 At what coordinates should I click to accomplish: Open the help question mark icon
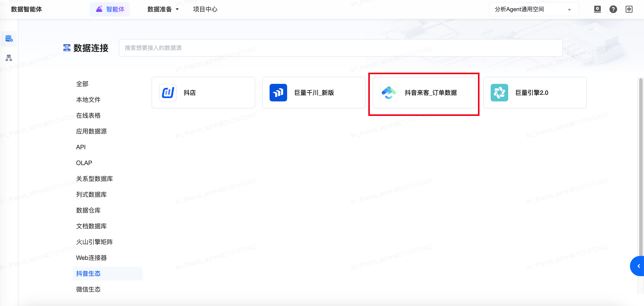pyautogui.click(x=613, y=9)
